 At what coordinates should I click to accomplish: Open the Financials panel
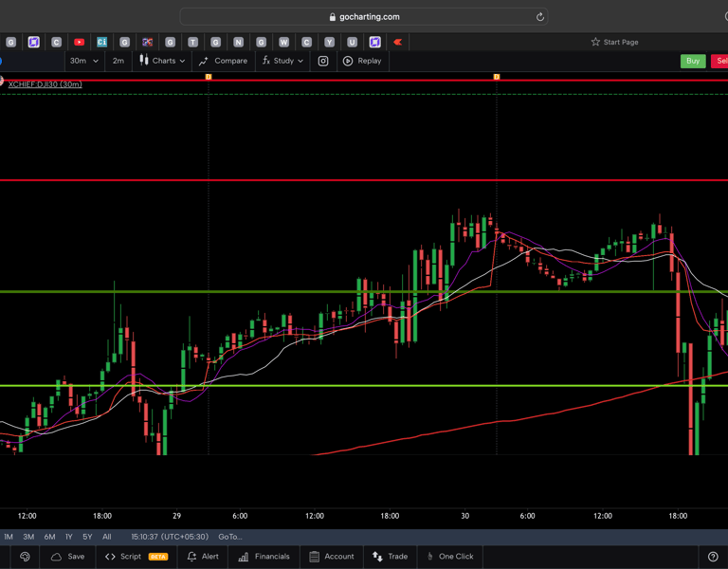(264, 557)
